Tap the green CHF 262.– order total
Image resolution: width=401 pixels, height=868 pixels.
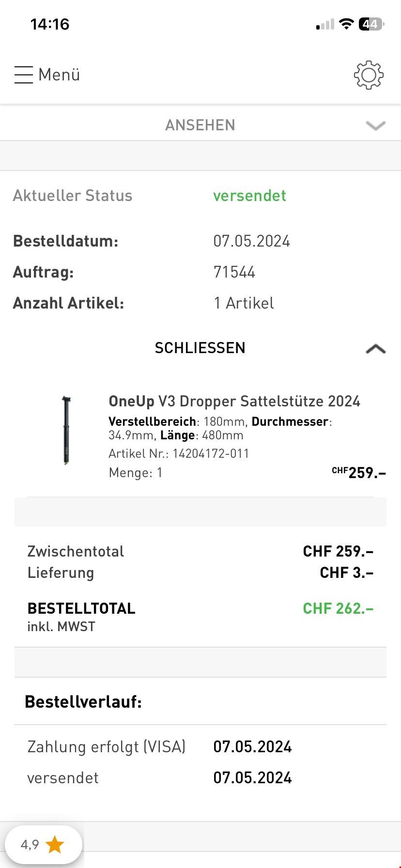click(x=338, y=608)
